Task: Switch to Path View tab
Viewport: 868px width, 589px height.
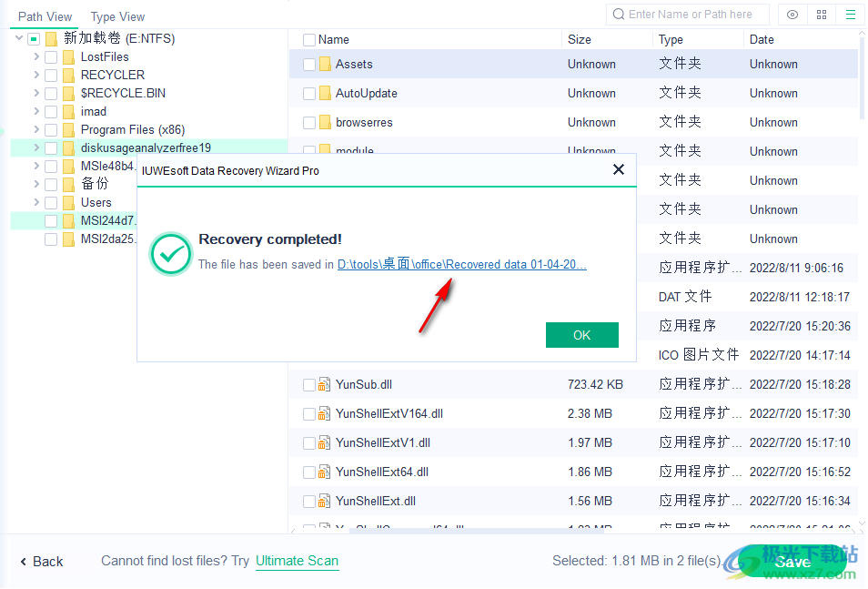Action: click(45, 16)
